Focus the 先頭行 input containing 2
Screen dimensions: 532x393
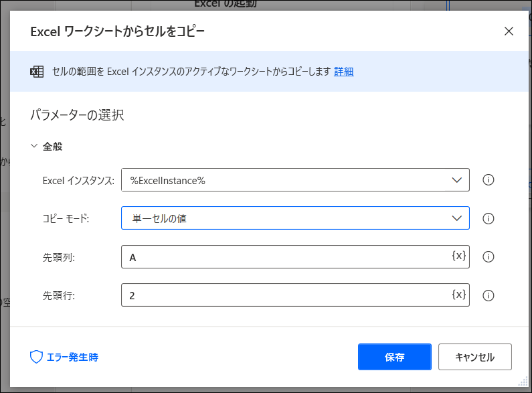[x=295, y=295]
